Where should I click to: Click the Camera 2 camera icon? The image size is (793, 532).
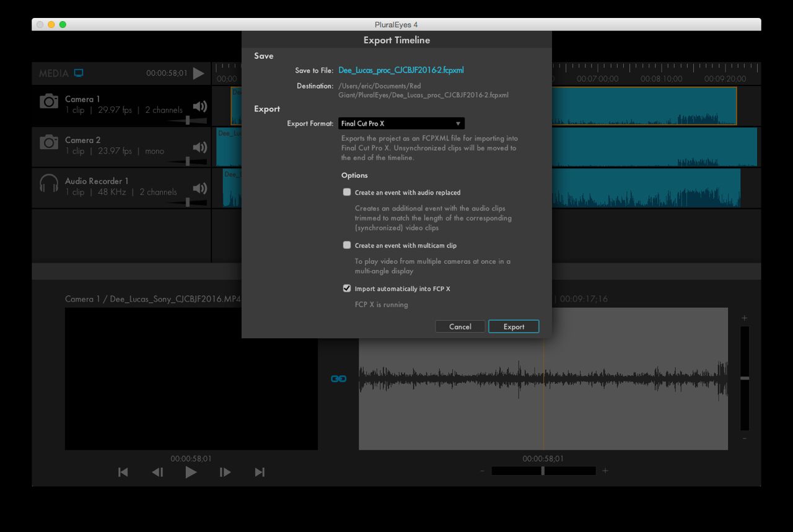click(49, 142)
